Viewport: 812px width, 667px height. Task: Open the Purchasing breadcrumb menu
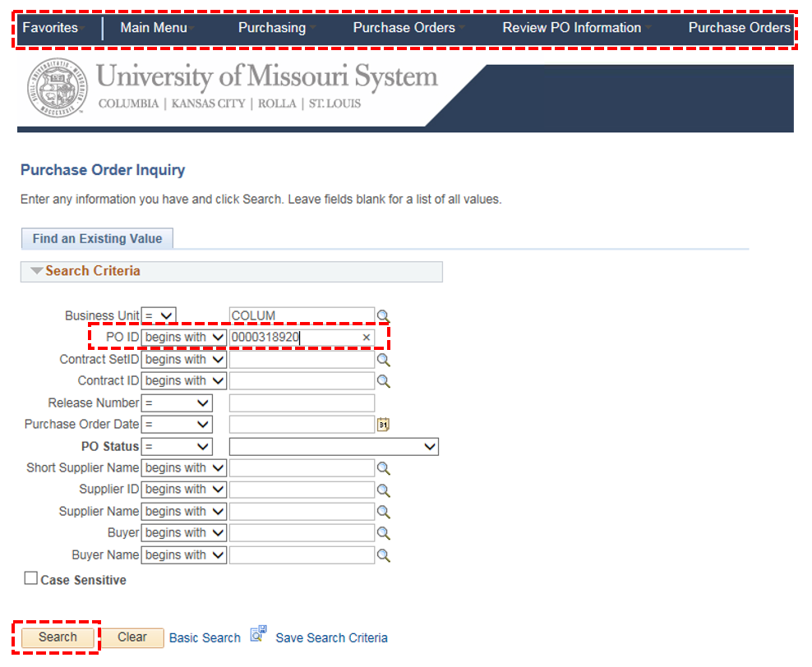click(276, 27)
